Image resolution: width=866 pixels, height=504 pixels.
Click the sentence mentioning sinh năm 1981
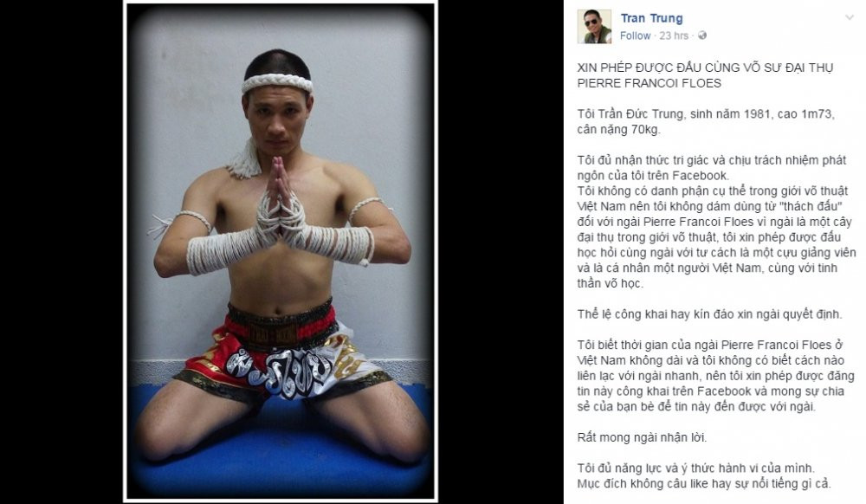click(706, 122)
